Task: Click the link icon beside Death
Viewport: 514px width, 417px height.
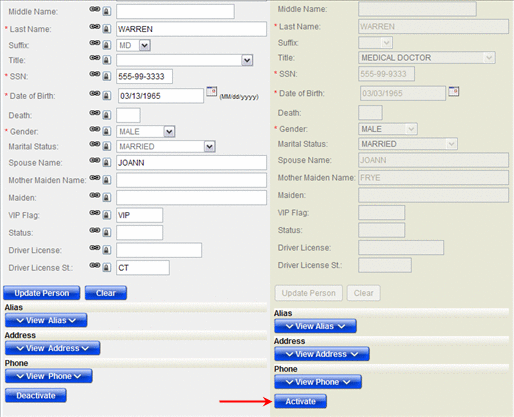Action: [x=95, y=113]
